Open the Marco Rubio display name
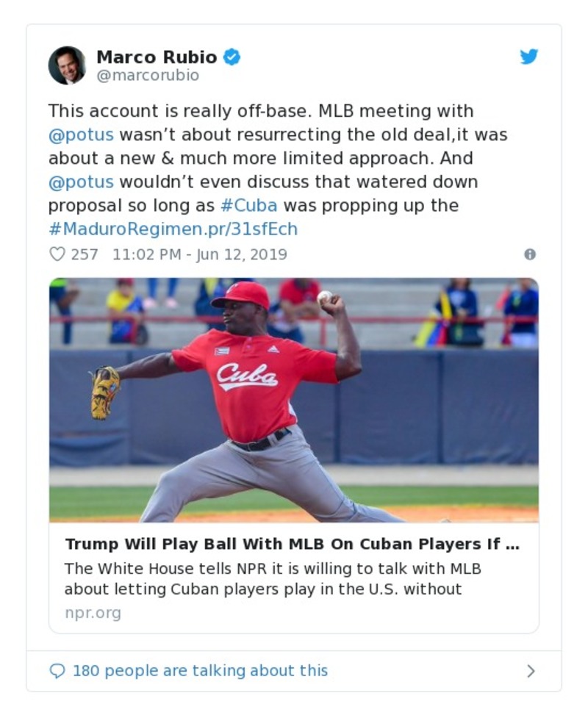The image size is (588, 721). pos(157,57)
